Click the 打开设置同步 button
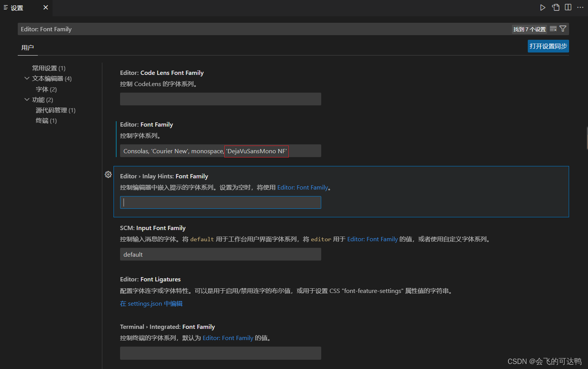This screenshot has width=588, height=369. 548,46
